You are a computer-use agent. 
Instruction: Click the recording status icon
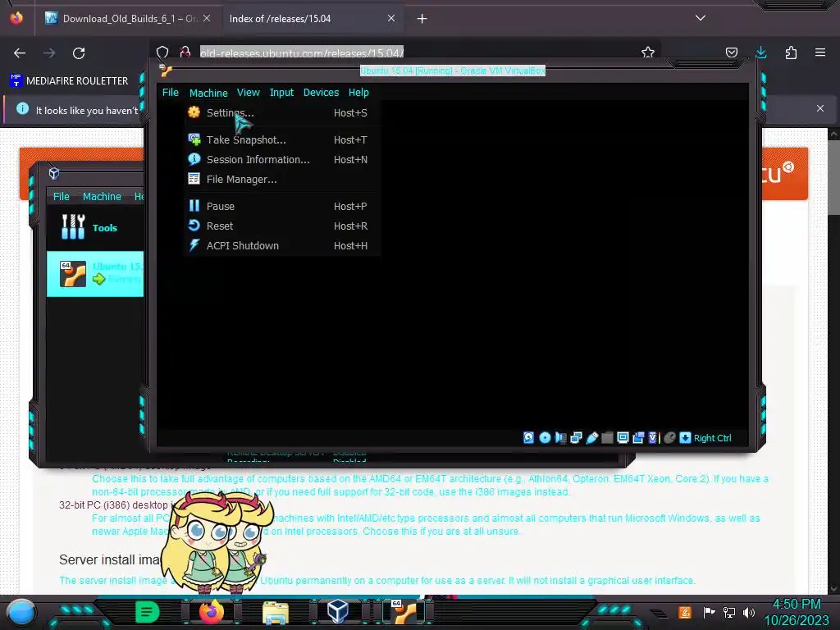point(638,438)
